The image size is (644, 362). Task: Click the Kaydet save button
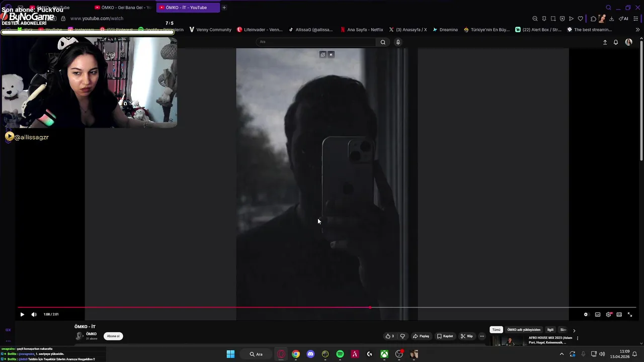(445, 336)
